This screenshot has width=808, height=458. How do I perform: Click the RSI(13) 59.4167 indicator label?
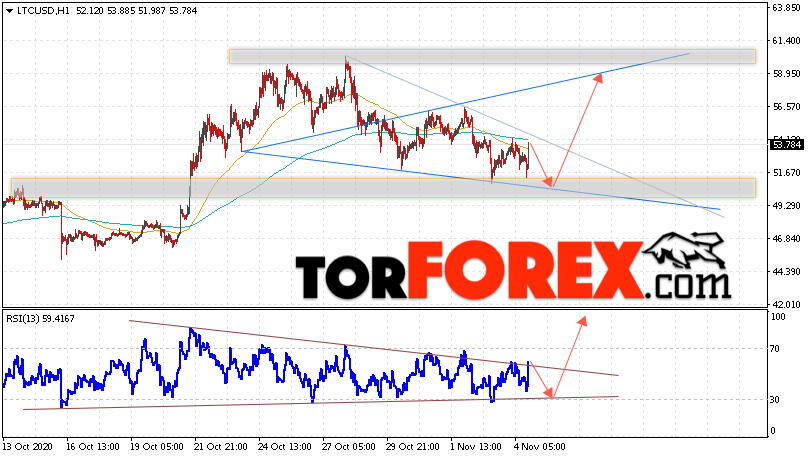(x=40, y=319)
